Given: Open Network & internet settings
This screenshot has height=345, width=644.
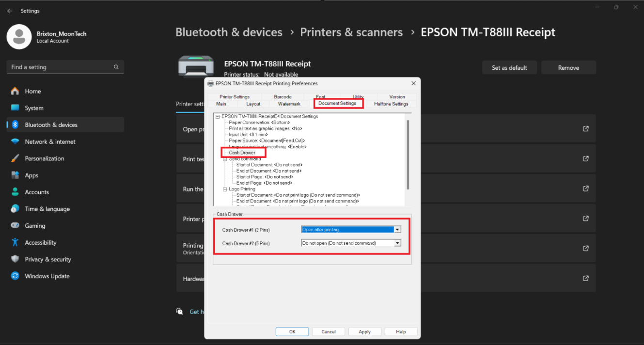Looking at the screenshot, I should click(50, 141).
